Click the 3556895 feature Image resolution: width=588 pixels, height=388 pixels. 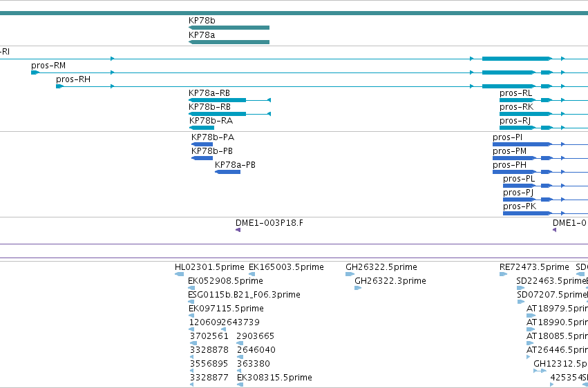(192, 371)
